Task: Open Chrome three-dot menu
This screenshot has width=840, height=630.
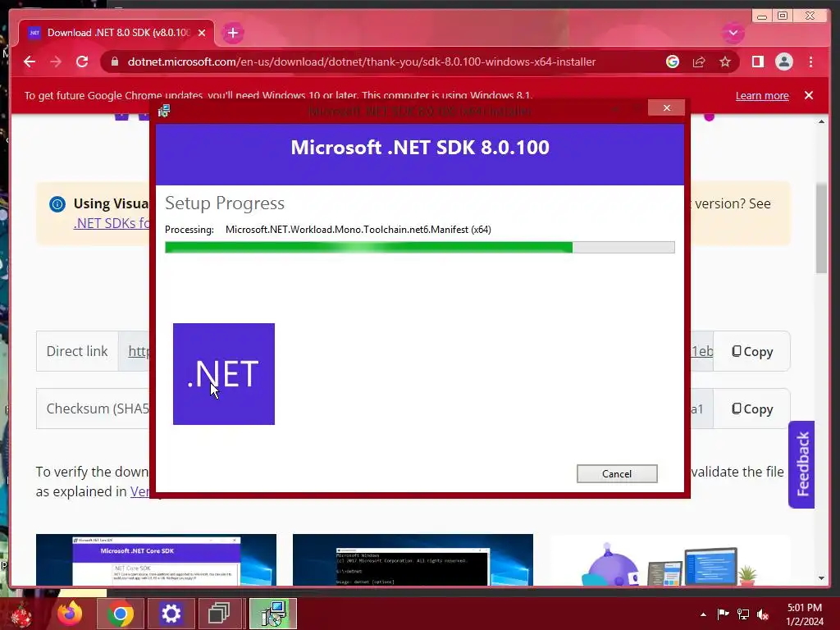Action: click(x=810, y=62)
